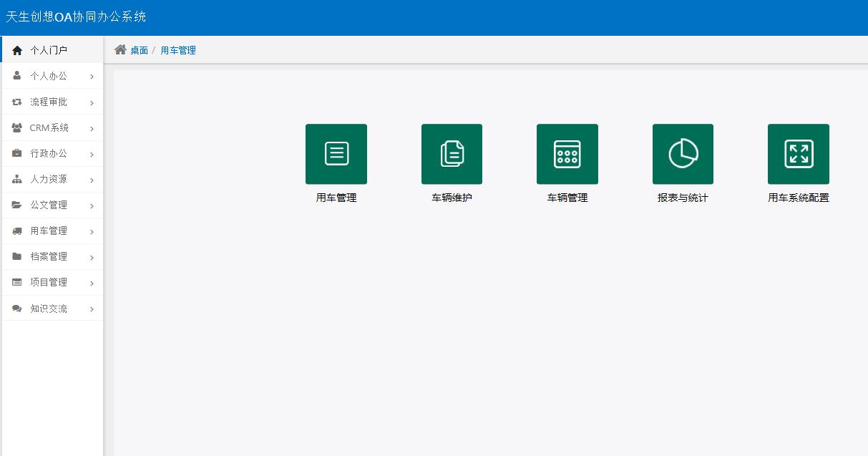Image resolution: width=868 pixels, height=456 pixels.
Task: Open the 用车管理 module icon
Action: point(336,154)
